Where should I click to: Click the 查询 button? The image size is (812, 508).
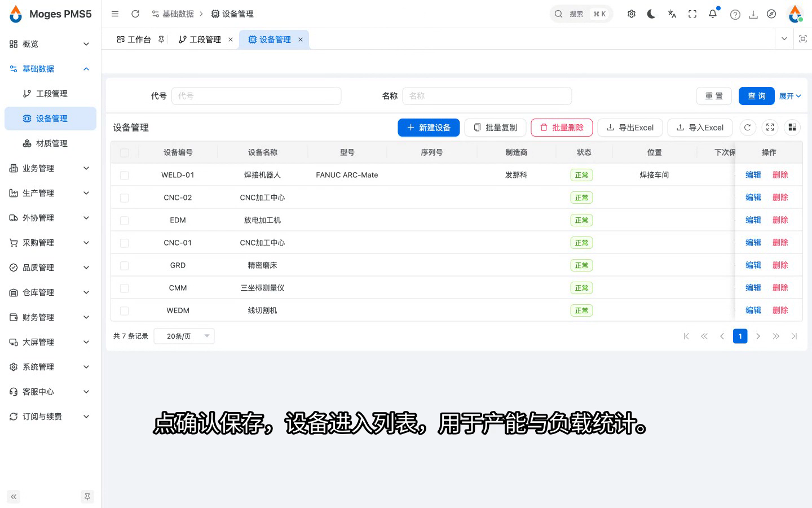[756, 96]
